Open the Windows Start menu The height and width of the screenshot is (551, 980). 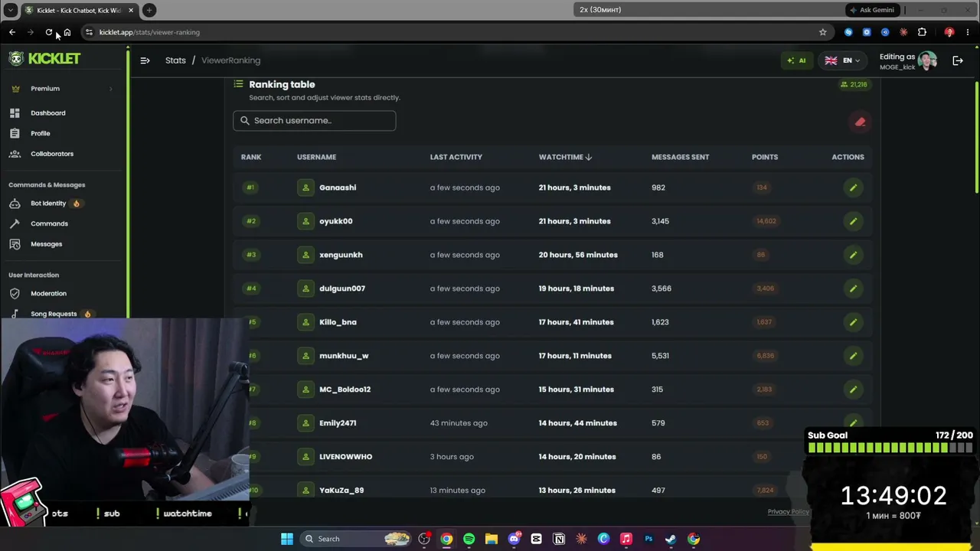pyautogui.click(x=287, y=539)
